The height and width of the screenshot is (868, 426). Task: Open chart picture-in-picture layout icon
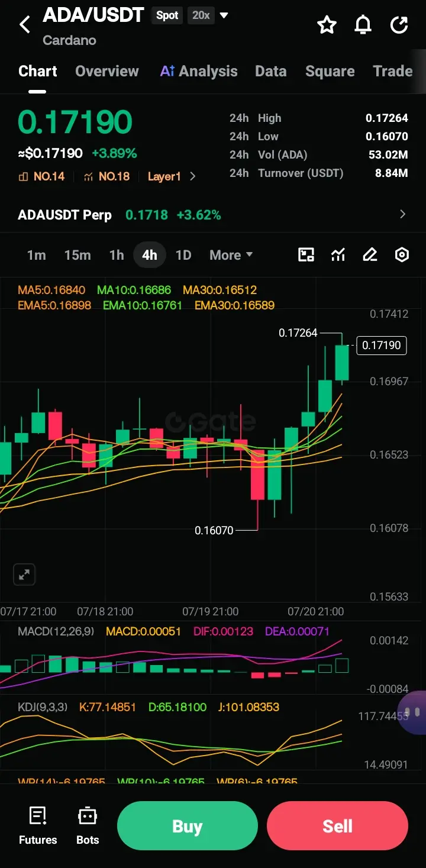tap(306, 255)
